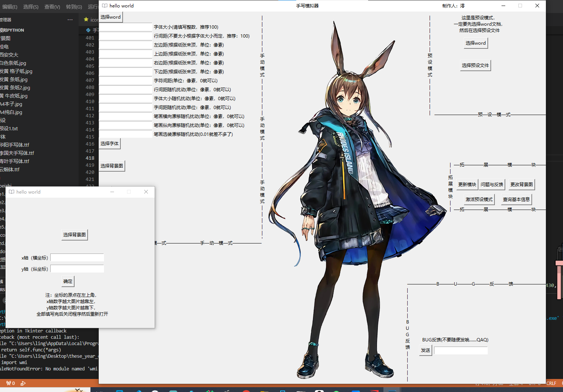Open 问题与反馈 button
The width and height of the screenshot is (563, 392).
(x=492, y=185)
